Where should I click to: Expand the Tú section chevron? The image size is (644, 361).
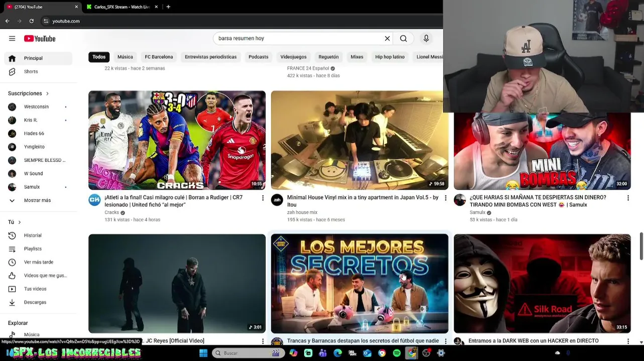coord(20,222)
